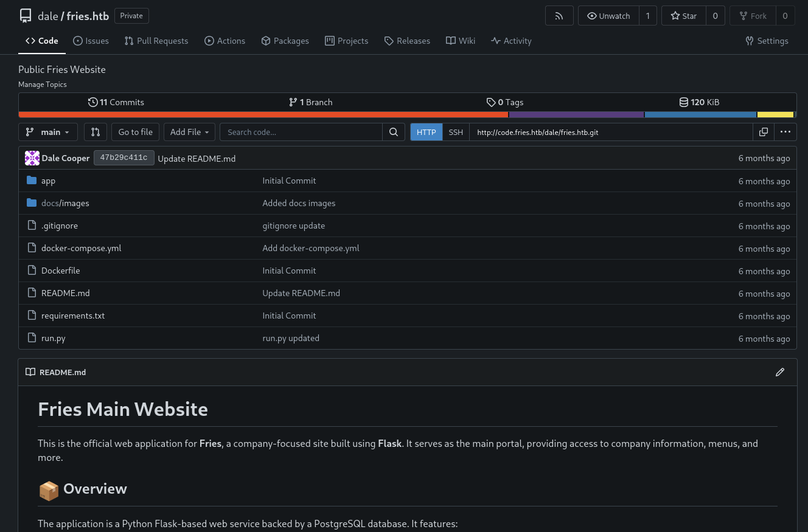
Task: Copy the repository clone URL
Action: pyautogui.click(x=764, y=132)
